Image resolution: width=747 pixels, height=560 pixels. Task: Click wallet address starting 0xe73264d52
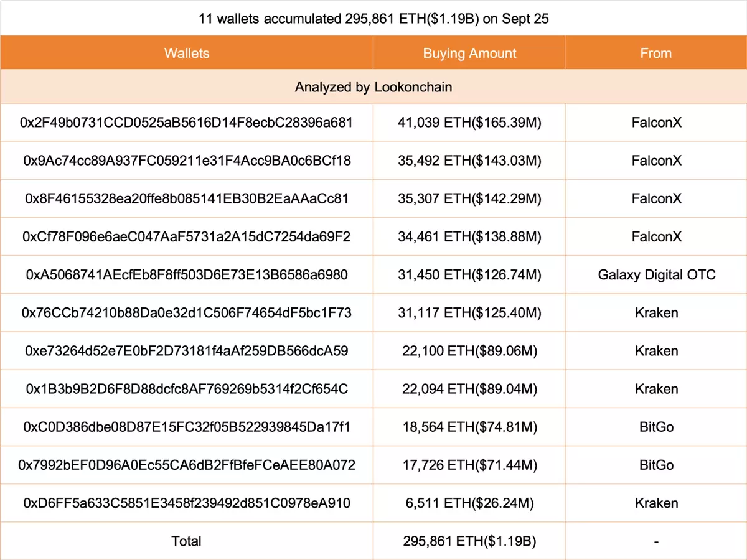pyautogui.click(x=187, y=351)
